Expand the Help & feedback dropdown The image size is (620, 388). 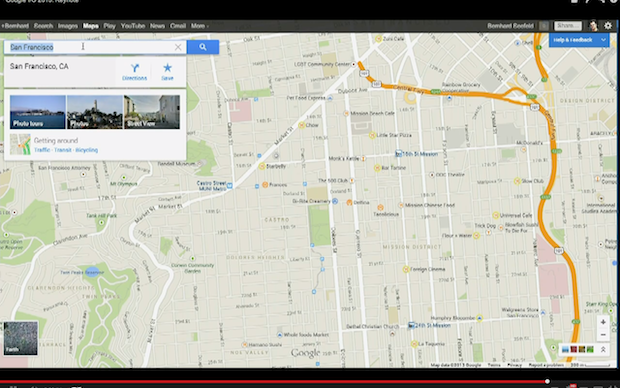click(x=603, y=40)
